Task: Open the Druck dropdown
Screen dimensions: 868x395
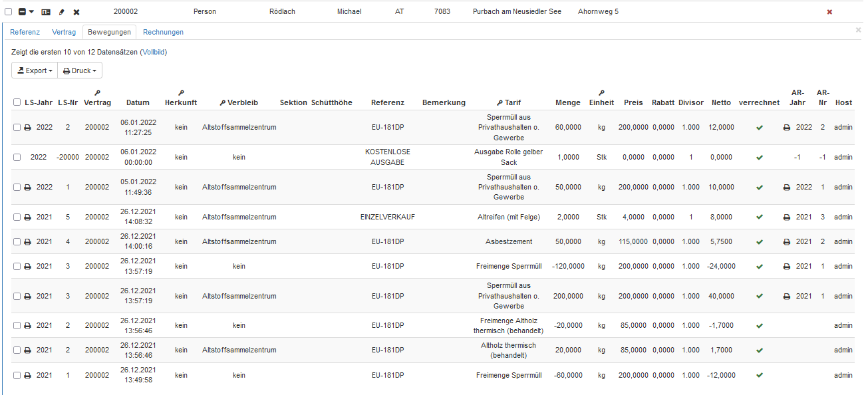Action: pos(80,70)
